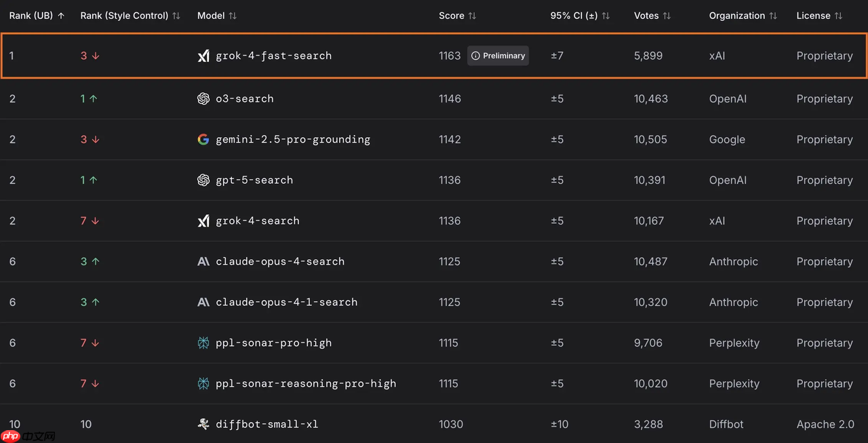Screen dimensions: 868x443
Task: Click the OpenAI logo next to gpt-5-search
Action: [203, 180]
